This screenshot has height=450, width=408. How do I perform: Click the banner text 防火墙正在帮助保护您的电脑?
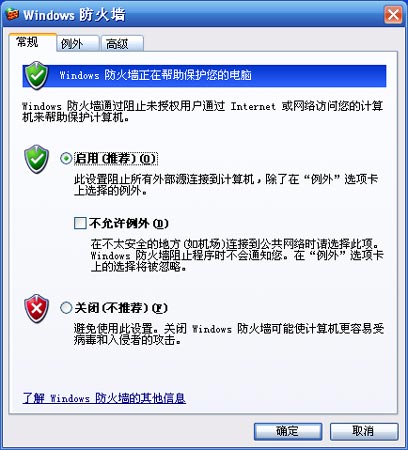[178, 75]
